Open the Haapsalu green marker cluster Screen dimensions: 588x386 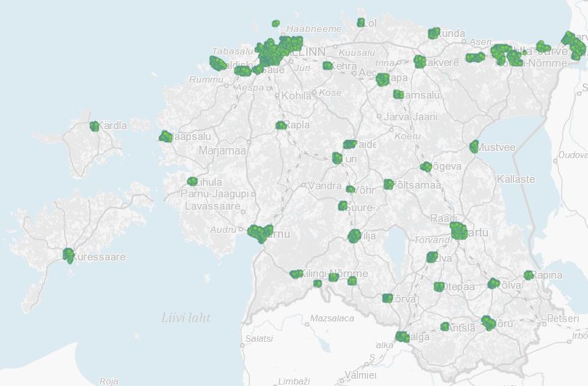tap(166, 136)
